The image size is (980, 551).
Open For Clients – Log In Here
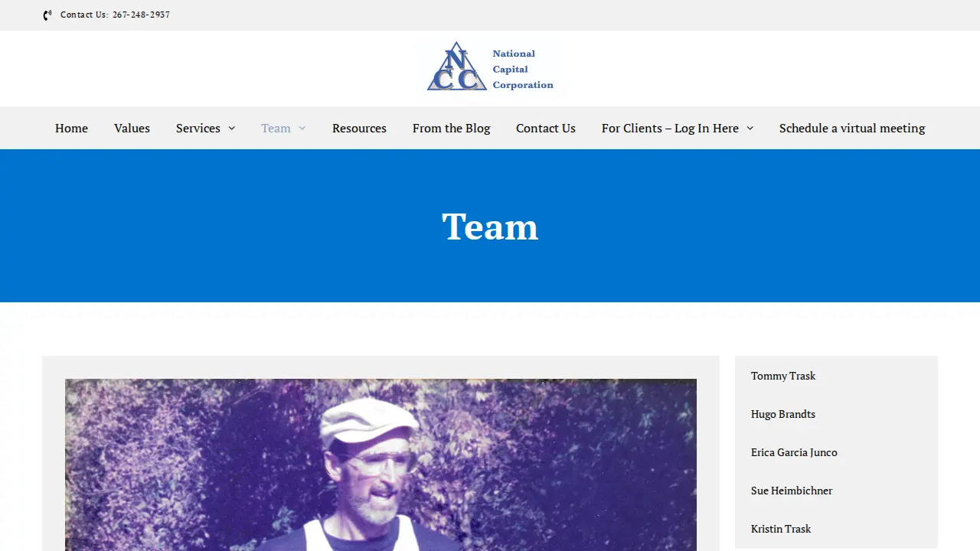pyautogui.click(x=670, y=128)
